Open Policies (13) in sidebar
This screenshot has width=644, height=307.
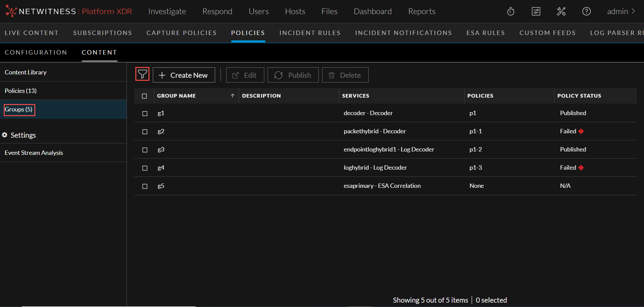21,91
